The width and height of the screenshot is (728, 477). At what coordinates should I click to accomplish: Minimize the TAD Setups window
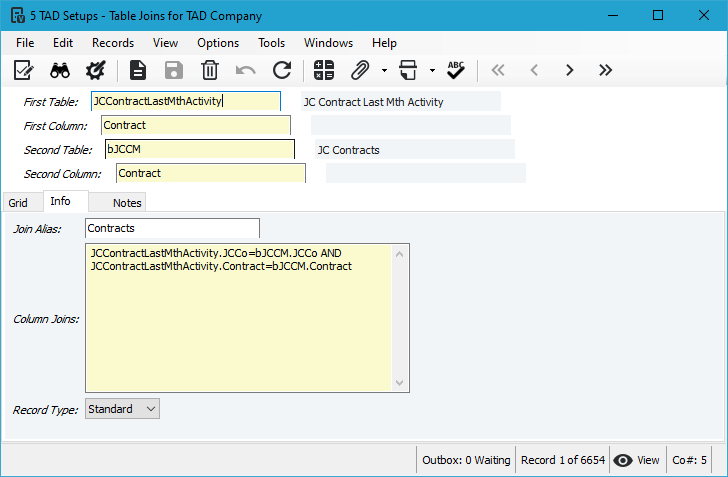pyautogui.click(x=613, y=15)
